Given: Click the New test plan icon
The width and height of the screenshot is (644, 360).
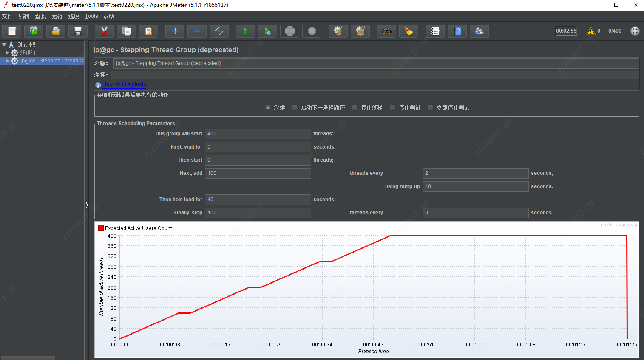Looking at the screenshot, I should pyautogui.click(x=12, y=31).
